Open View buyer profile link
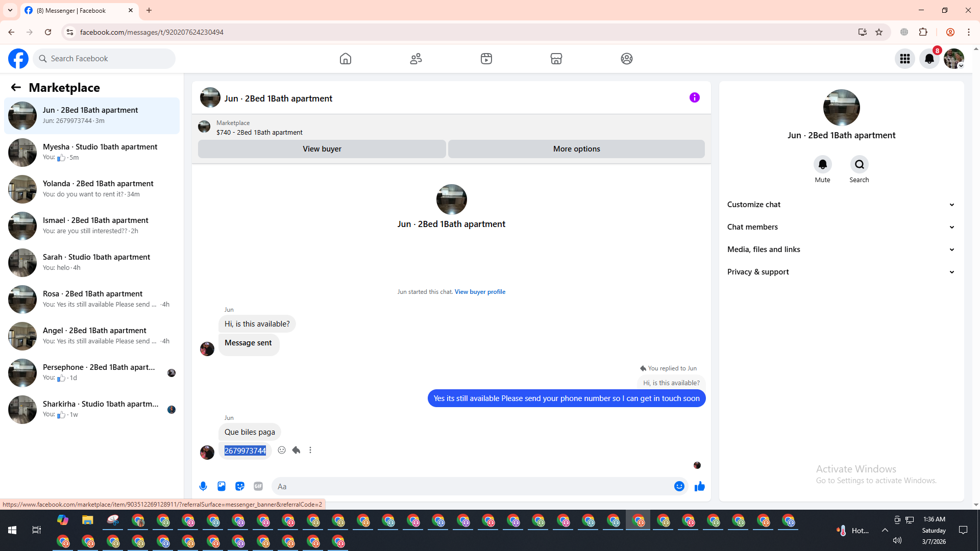 coord(480,292)
